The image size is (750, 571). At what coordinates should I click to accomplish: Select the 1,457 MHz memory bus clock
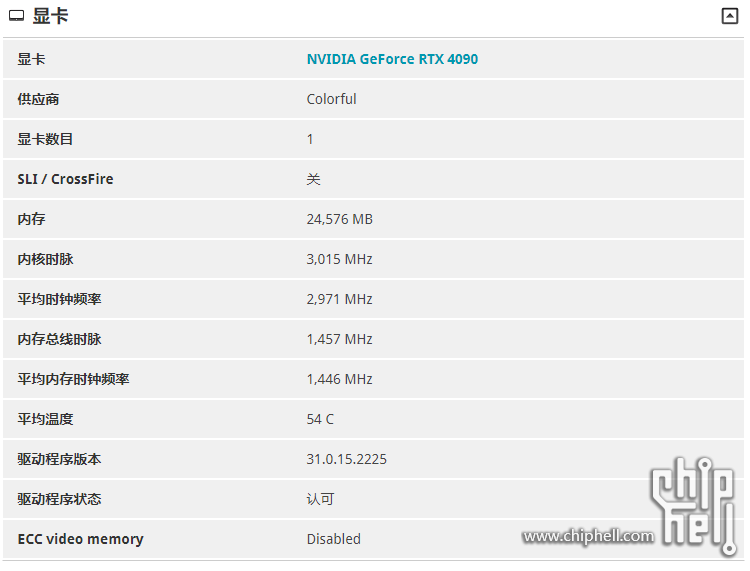click(x=340, y=339)
